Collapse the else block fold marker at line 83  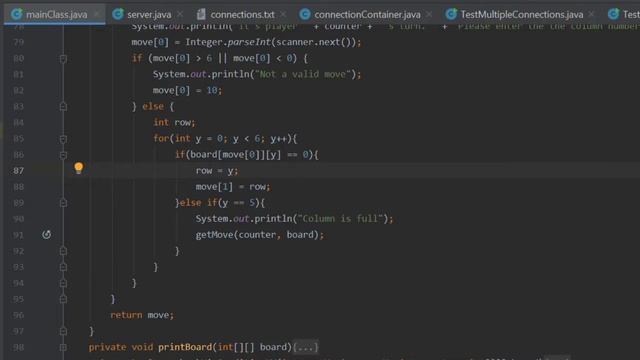[x=63, y=107]
